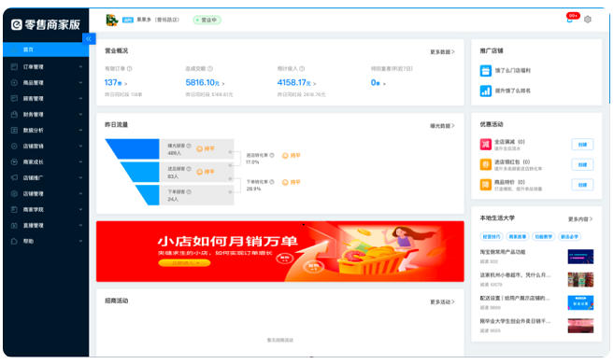Click info icon next to 有效订单
Image resolution: width=614 pixels, height=364 pixels.
click(130, 68)
